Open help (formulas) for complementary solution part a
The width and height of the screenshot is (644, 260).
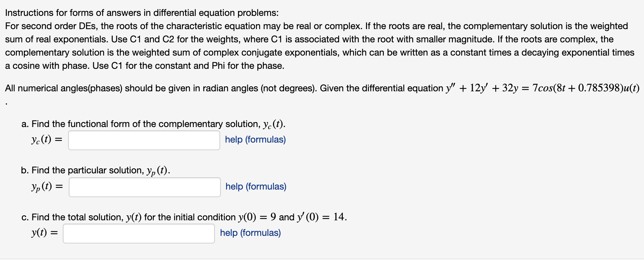pos(255,140)
